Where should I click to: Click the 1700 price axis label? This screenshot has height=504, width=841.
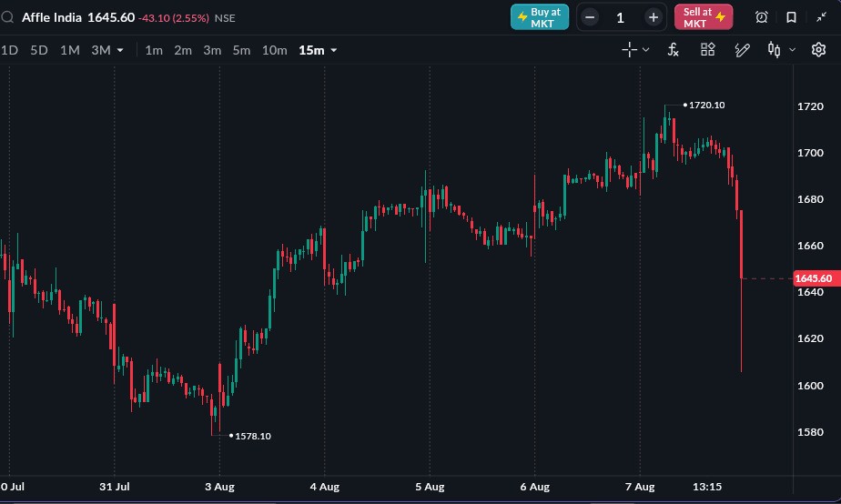pyautogui.click(x=810, y=154)
